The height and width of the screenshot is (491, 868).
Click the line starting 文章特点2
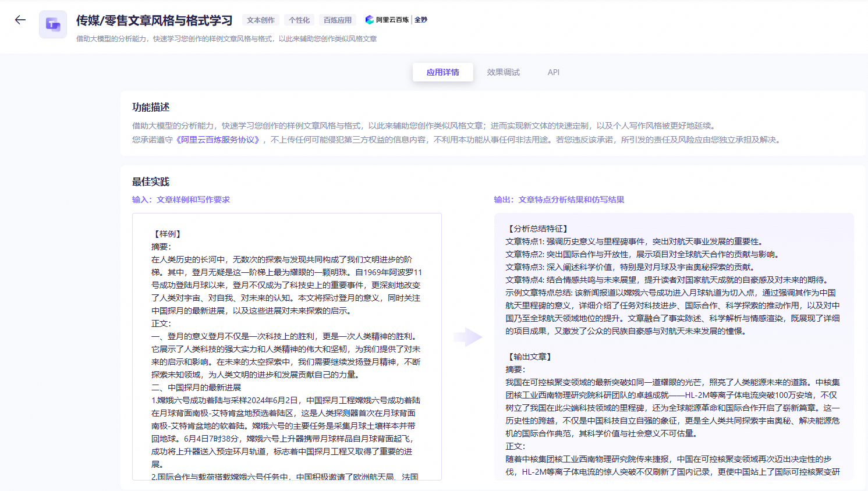point(643,254)
